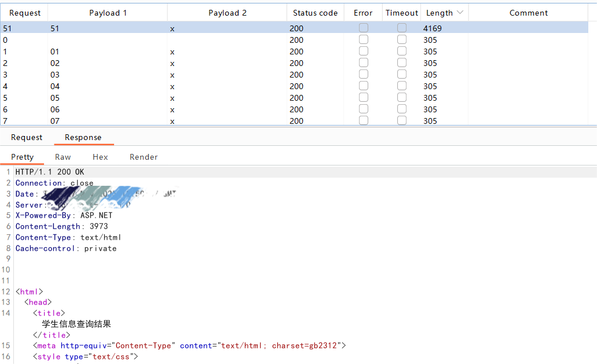This screenshot has width=597, height=364.
Task: Toggle Timeout checkbox in payload 06 row
Action: point(402,109)
